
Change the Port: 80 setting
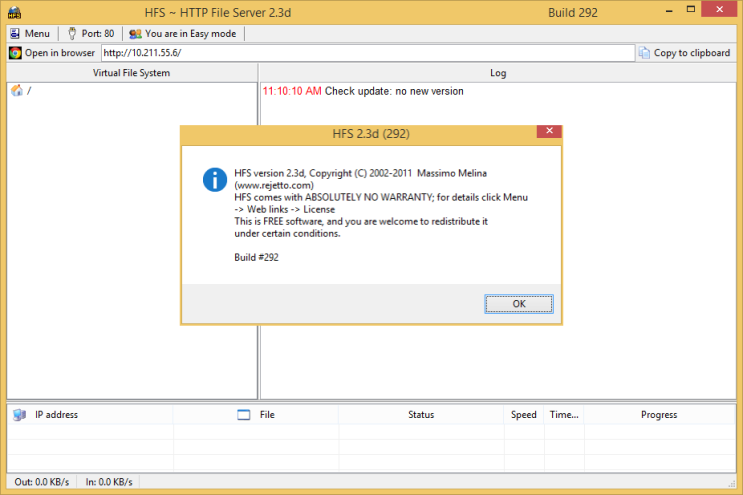91,34
